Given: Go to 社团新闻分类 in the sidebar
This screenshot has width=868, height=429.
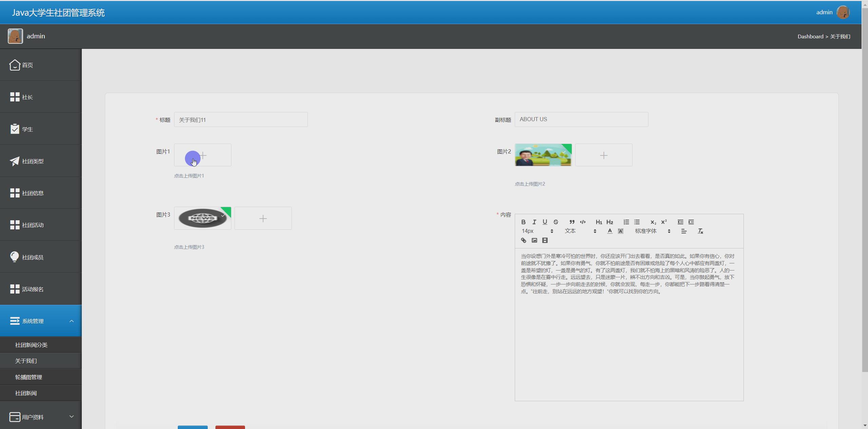Looking at the screenshot, I should coord(31,345).
